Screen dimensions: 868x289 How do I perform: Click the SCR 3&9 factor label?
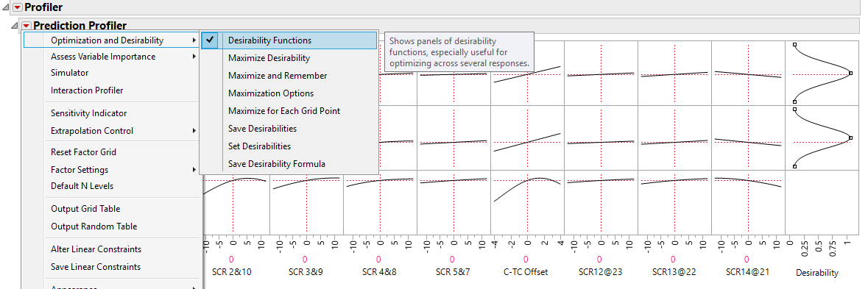305,272
